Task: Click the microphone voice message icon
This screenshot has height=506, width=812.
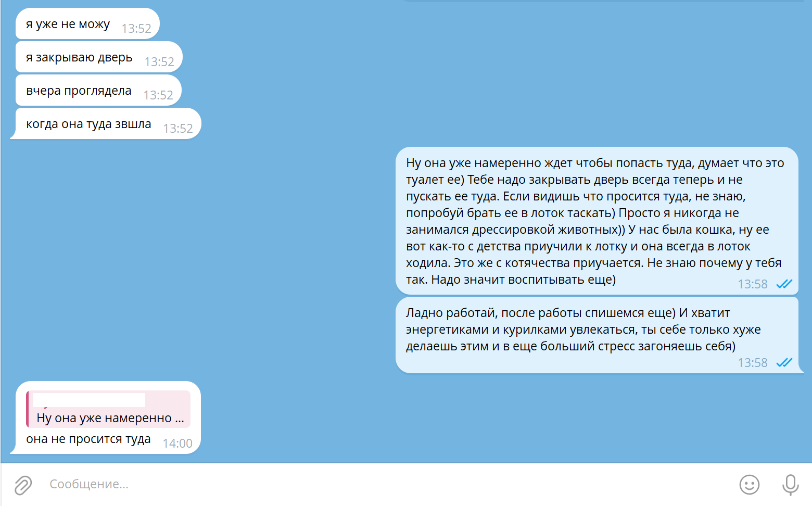Action: [x=790, y=485]
